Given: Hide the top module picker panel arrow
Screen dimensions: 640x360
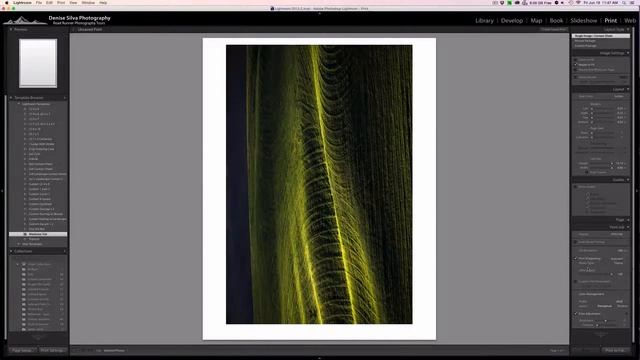Looking at the screenshot, I should point(320,13).
